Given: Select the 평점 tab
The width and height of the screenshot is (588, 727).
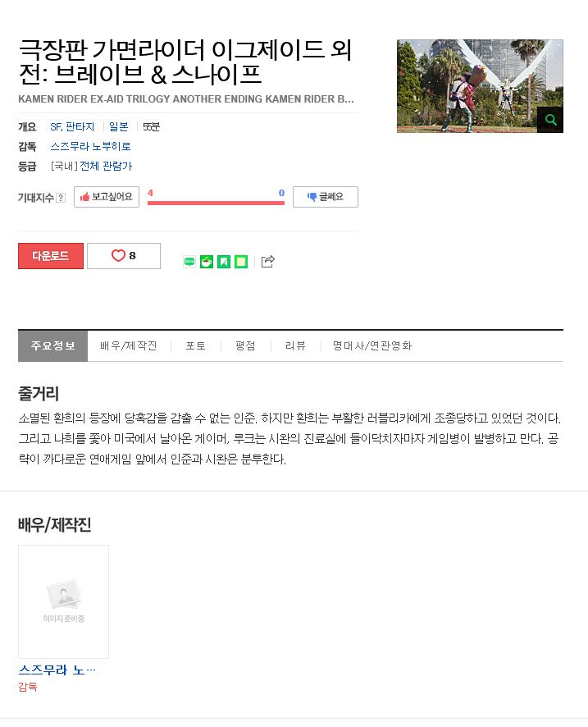Looking at the screenshot, I should click(245, 346).
